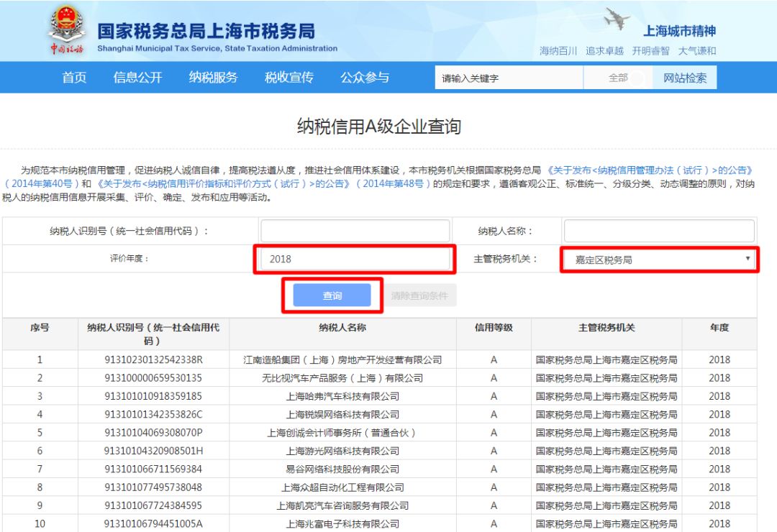Click the national emblem logo in the header
Viewport: 777px width, 532px height.
[66, 31]
